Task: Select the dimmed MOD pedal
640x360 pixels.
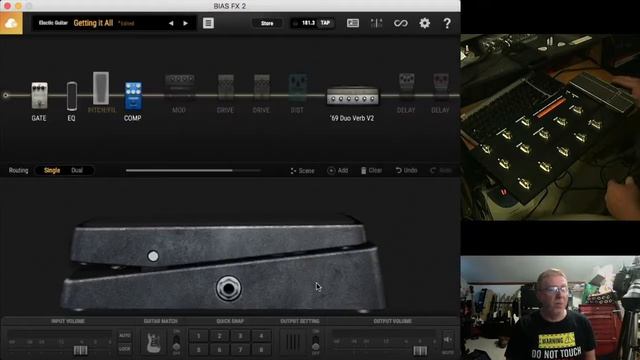Action: click(180, 87)
